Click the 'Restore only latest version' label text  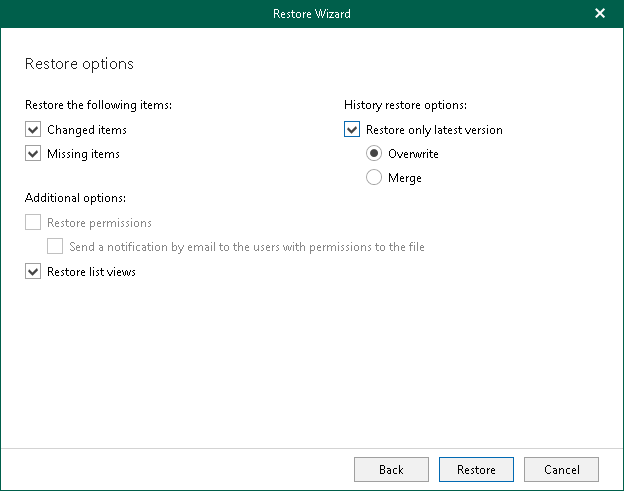[434, 130]
